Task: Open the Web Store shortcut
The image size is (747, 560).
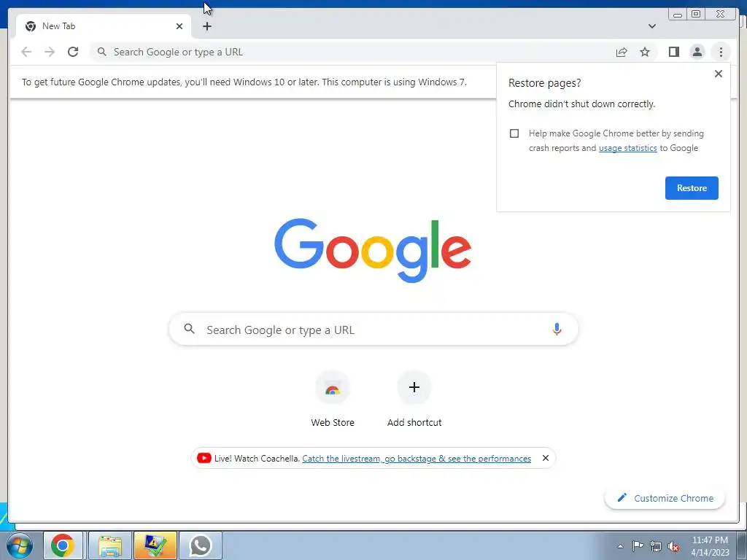Action: click(333, 399)
